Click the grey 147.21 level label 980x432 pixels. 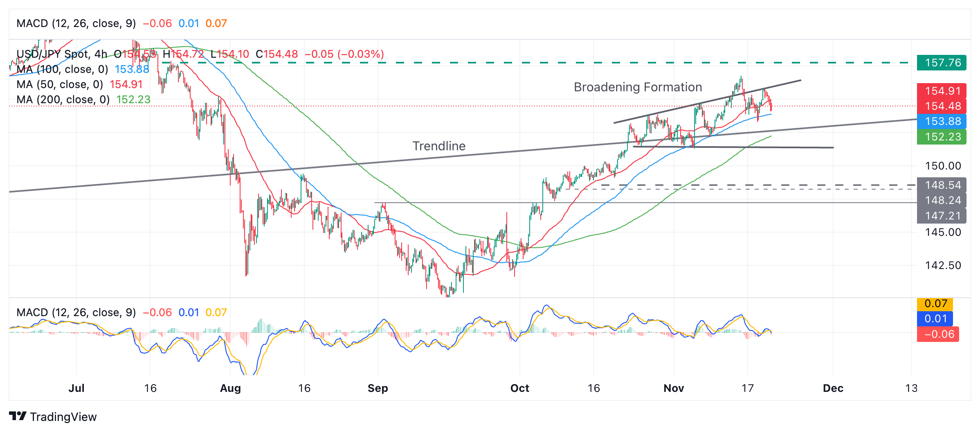point(942,216)
